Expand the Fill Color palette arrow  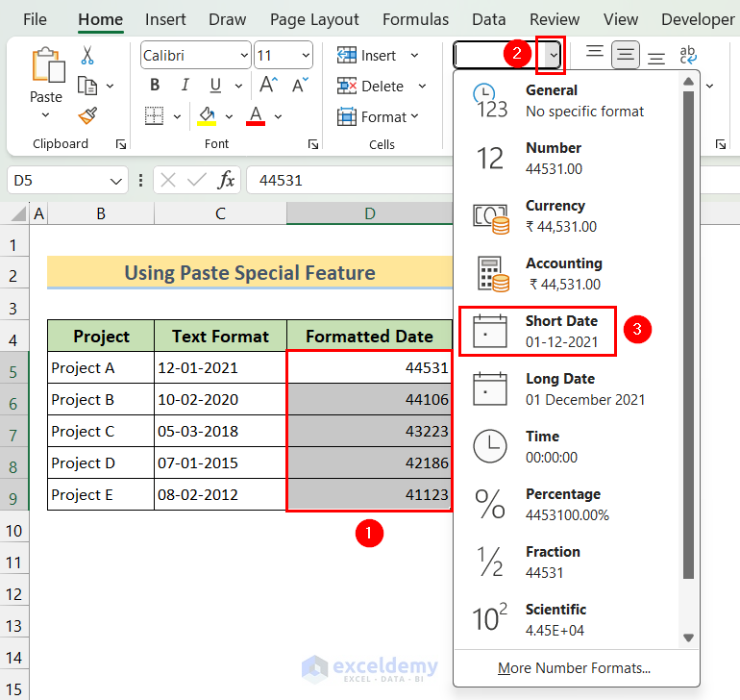pos(229,116)
